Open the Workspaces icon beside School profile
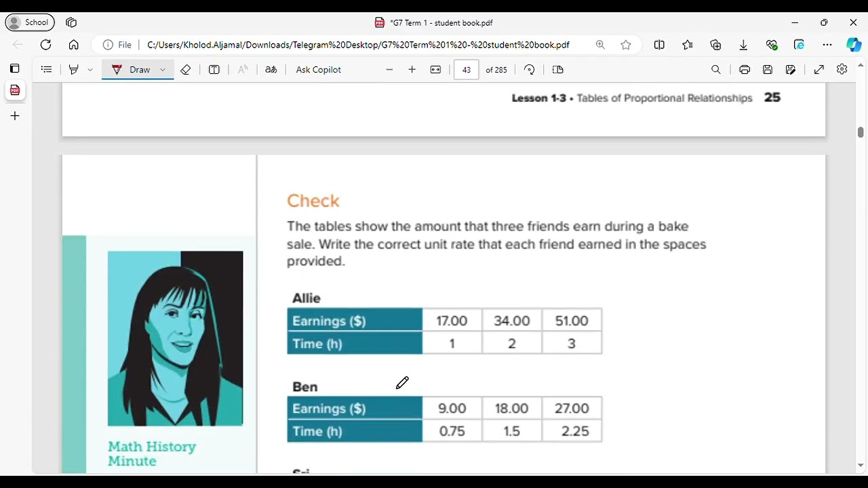Screen dimensions: 868x488 tap(71, 22)
